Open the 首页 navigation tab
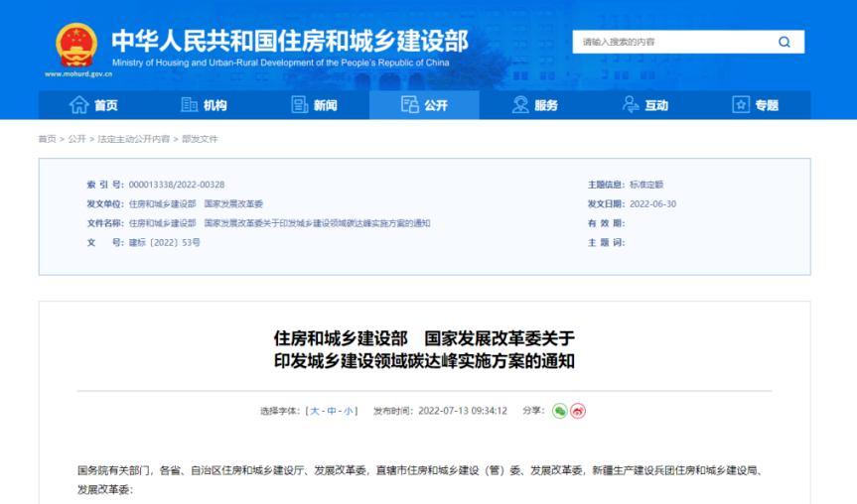Image resolution: width=857 pixels, height=504 pixels. [x=93, y=105]
